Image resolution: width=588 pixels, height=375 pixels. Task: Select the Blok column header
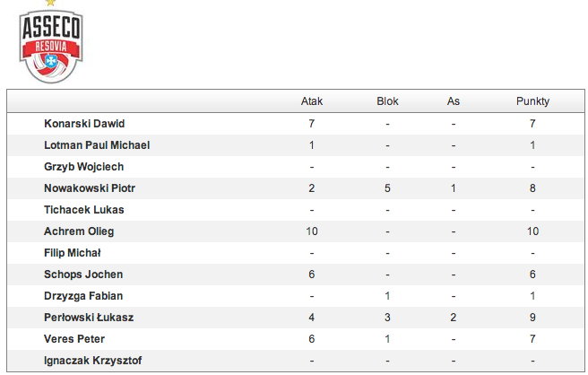pyautogui.click(x=387, y=101)
